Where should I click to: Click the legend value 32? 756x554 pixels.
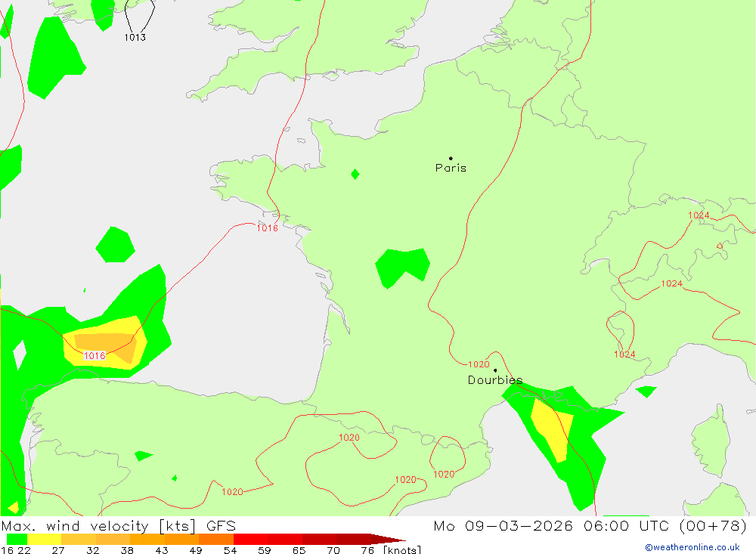click(92, 550)
